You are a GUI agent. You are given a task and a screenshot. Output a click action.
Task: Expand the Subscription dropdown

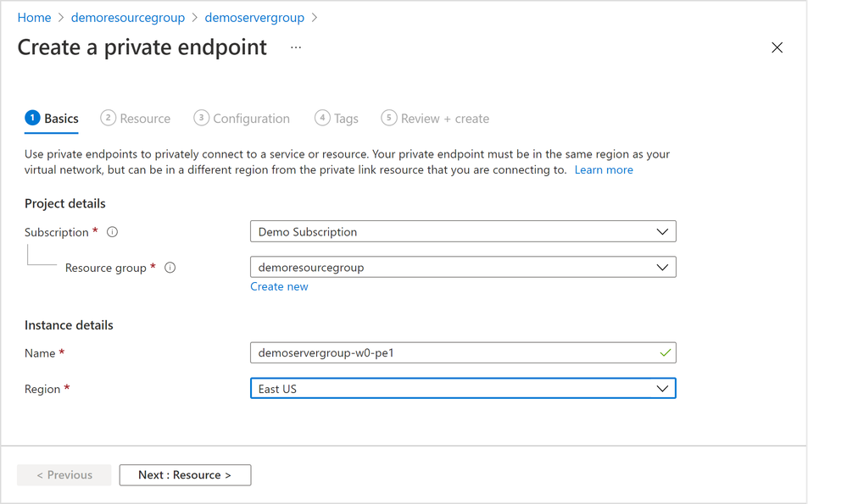click(x=463, y=231)
